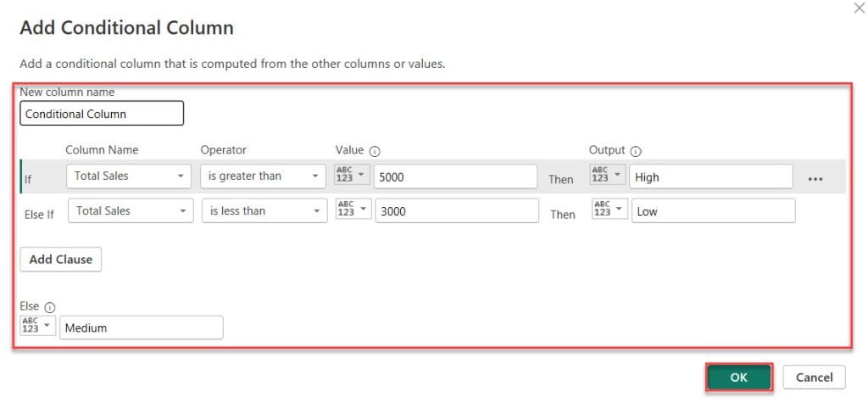Open the If row ellipsis options
Viewport: 868px width, 409px height.
815,179
